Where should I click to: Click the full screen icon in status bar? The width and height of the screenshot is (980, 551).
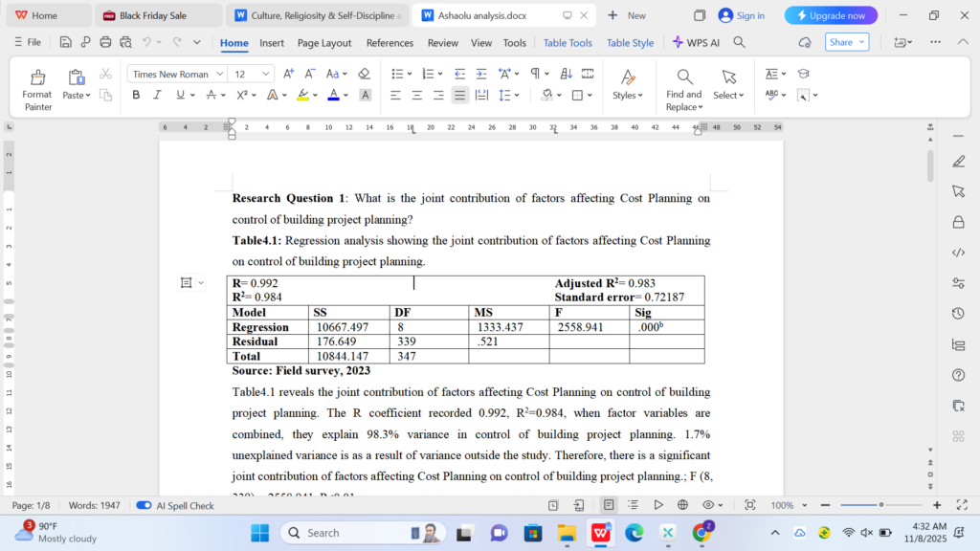[962, 505]
